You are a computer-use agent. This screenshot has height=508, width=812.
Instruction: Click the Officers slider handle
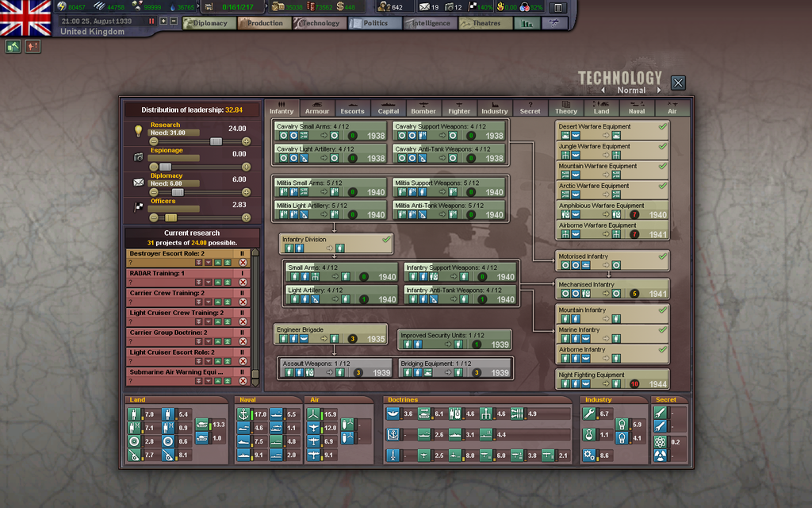(170, 217)
